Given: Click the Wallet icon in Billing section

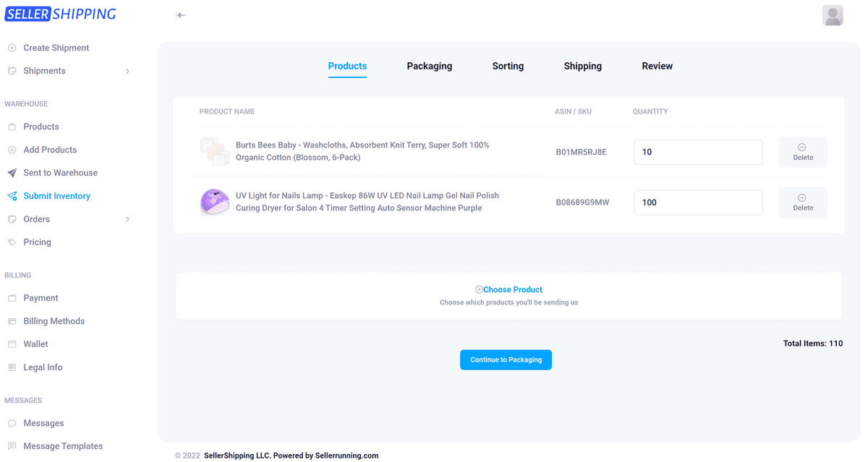Looking at the screenshot, I should pos(12,344).
